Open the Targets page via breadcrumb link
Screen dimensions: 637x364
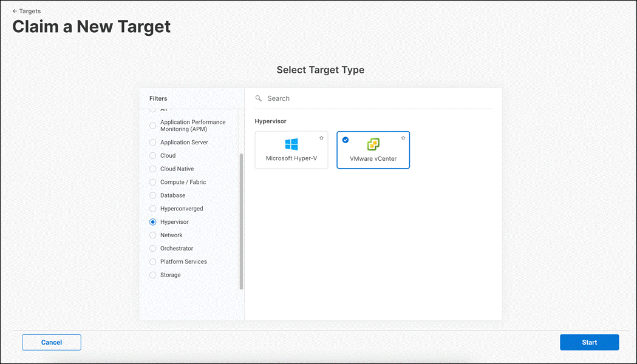[27, 11]
